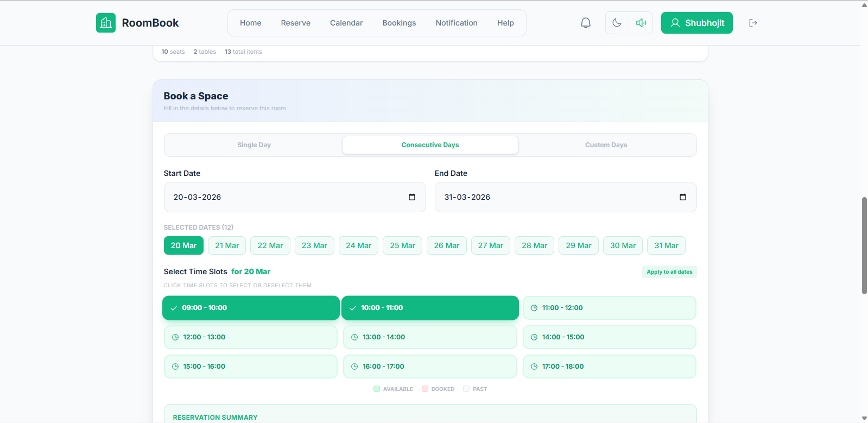Switch to Single Day booking tab

[254, 145]
